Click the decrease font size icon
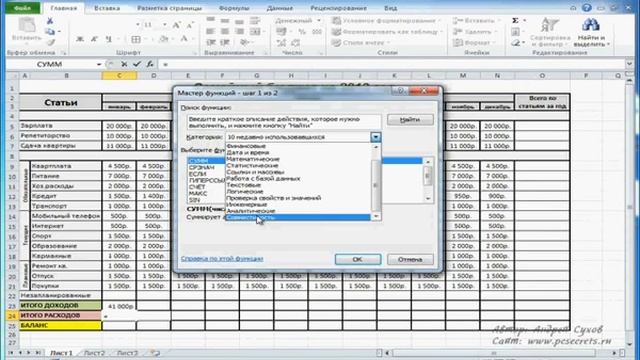 (x=190, y=25)
